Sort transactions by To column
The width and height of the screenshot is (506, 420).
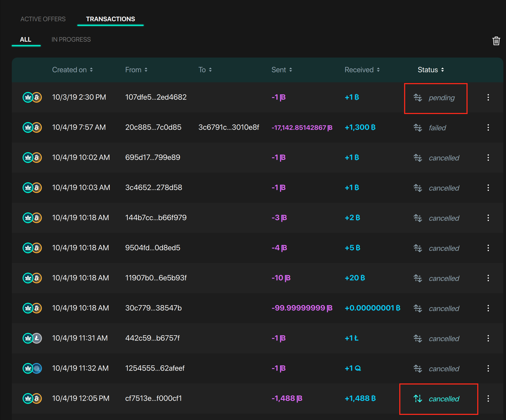[205, 70]
